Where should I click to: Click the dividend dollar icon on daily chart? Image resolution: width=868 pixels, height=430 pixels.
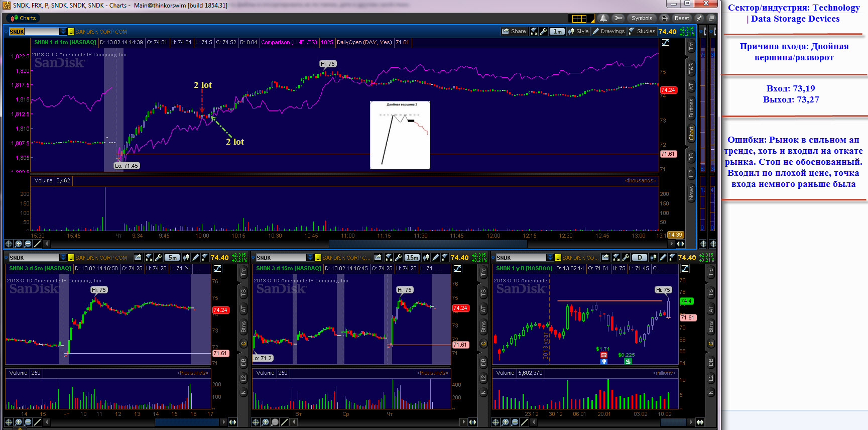[x=628, y=361]
